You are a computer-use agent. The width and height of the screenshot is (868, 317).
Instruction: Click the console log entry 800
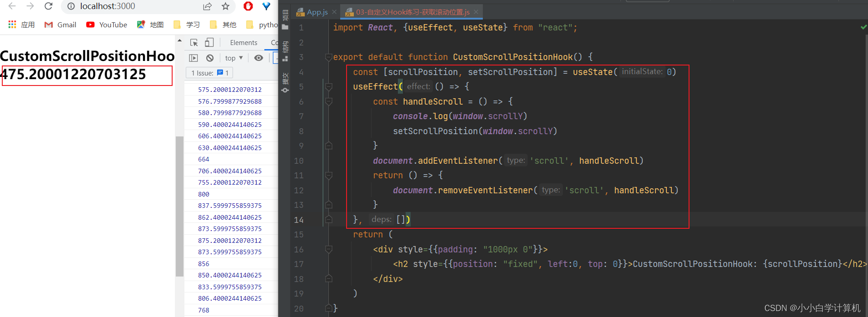coord(203,194)
